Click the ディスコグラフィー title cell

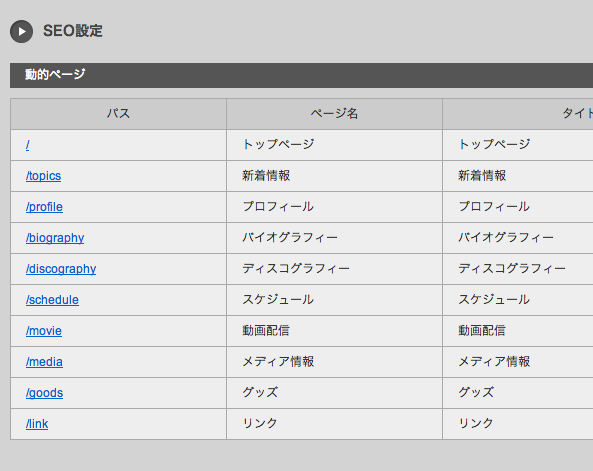518,269
